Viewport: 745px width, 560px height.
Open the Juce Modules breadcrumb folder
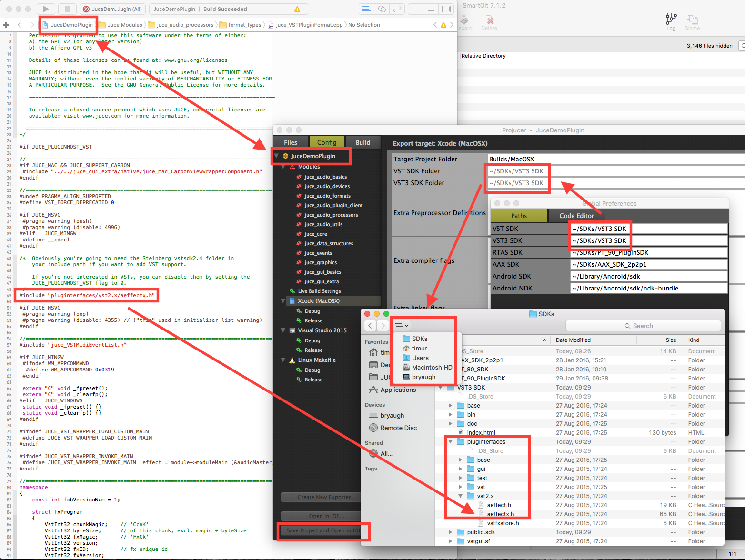pos(121,25)
